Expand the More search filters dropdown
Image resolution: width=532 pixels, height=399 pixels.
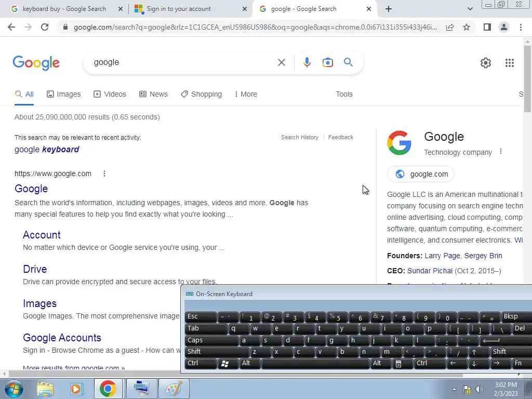tap(246, 95)
